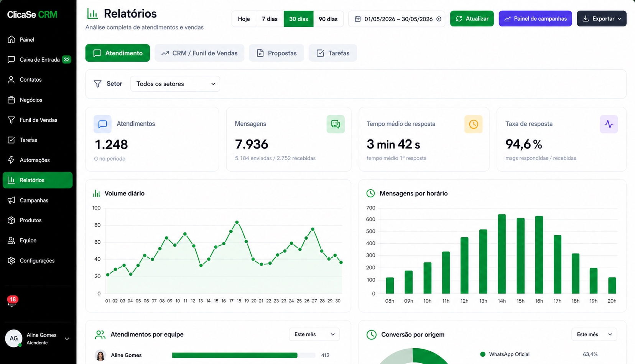The image size is (635, 364).
Task: Open notifications bell with 18 badge
Action: pos(12,302)
